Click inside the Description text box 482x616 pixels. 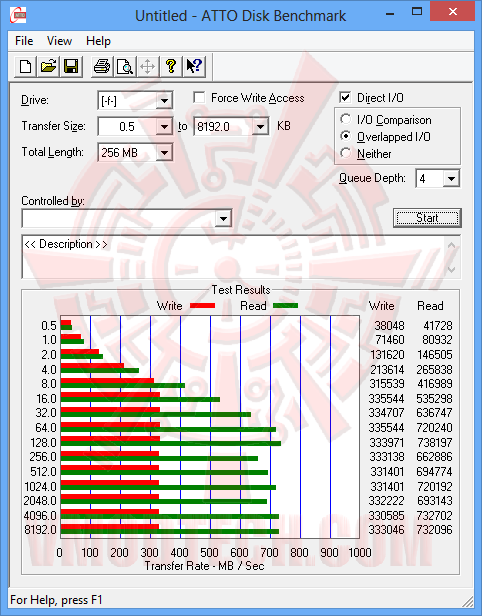point(235,257)
